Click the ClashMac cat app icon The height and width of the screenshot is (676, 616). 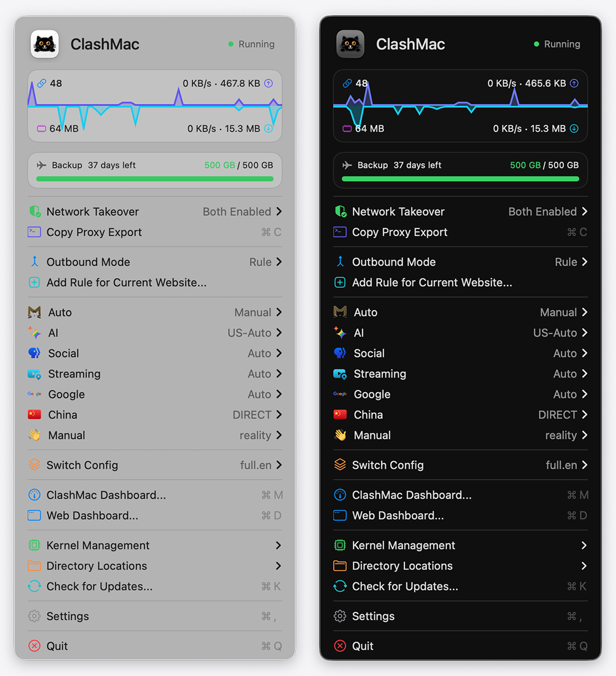click(44, 44)
